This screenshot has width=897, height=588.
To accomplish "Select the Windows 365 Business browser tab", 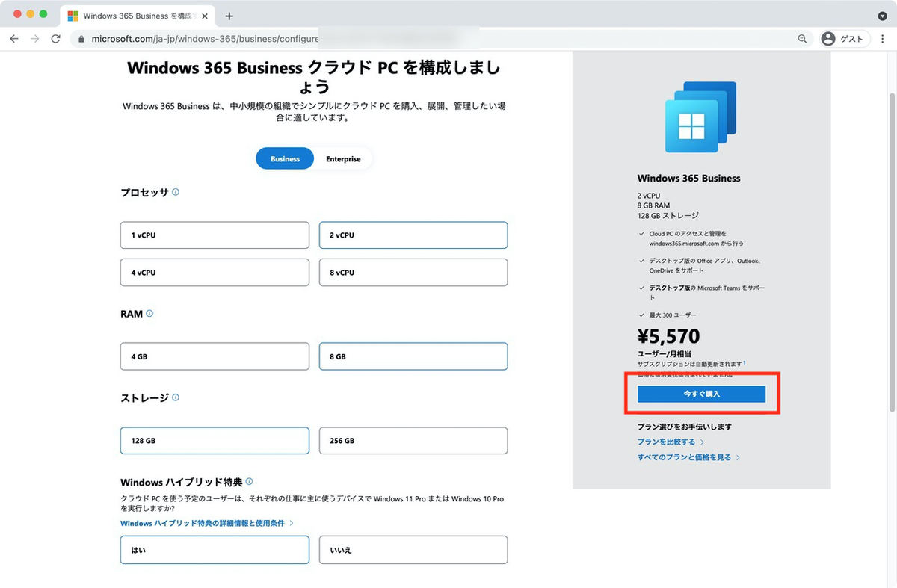I will coord(138,16).
